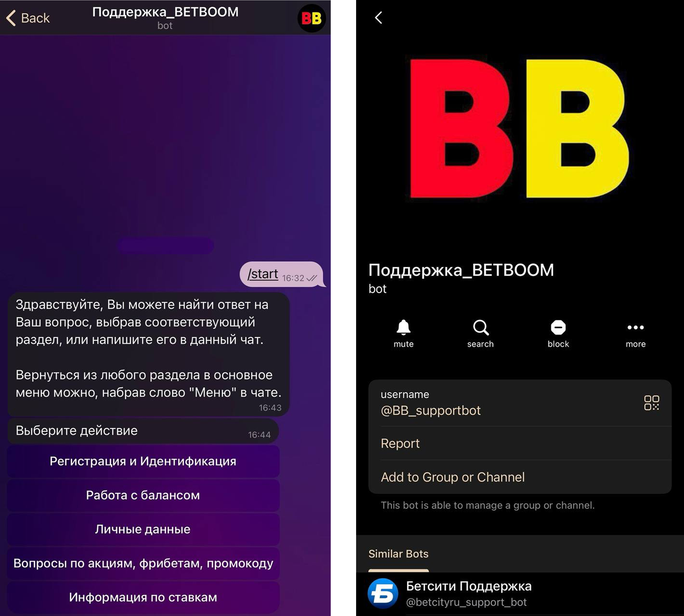Open the BB avatar in chat header
684x616 pixels.
coord(312,18)
